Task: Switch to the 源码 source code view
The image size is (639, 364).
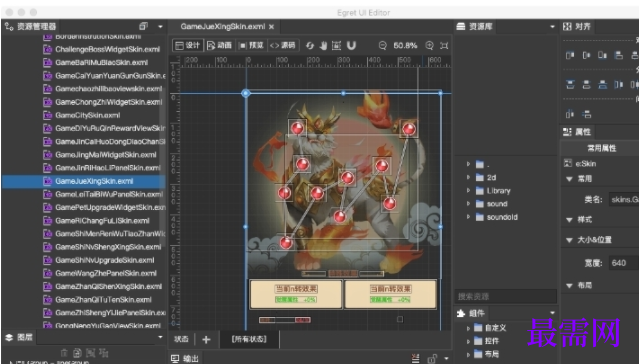Action: click(282, 45)
